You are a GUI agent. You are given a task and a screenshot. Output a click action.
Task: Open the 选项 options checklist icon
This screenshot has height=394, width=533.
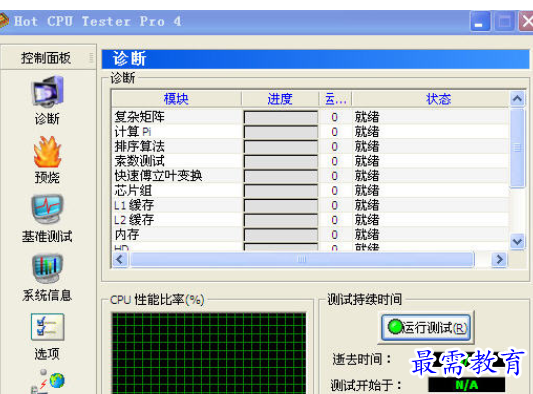(47, 327)
